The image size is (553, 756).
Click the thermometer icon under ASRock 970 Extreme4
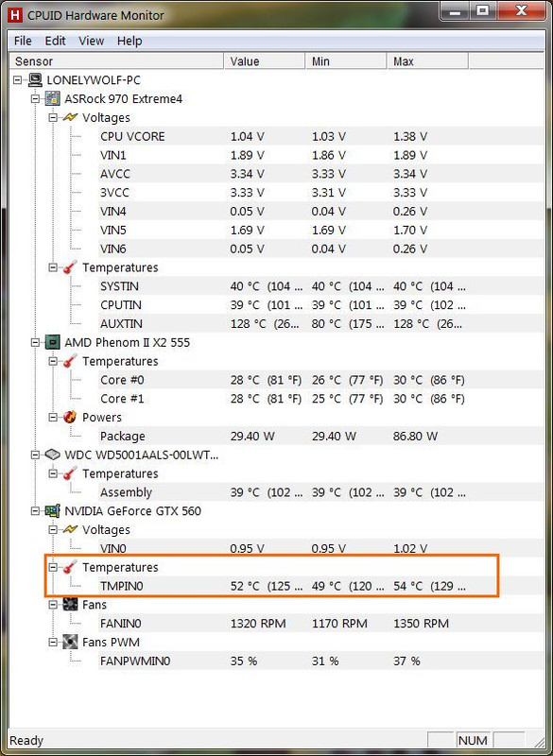click(x=70, y=267)
